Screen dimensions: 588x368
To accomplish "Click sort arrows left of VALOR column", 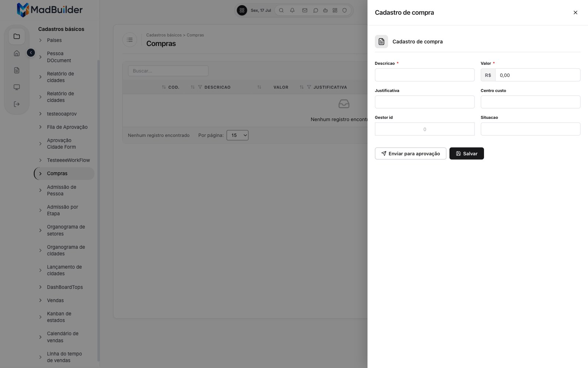I will [x=259, y=87].
